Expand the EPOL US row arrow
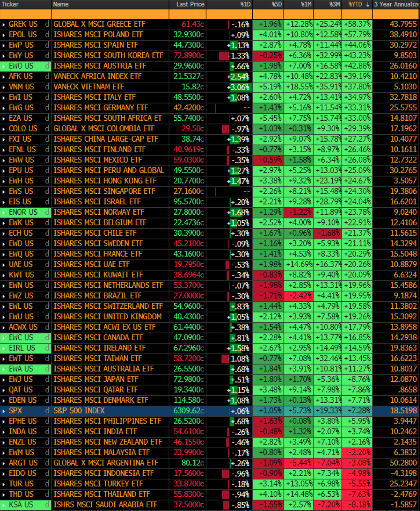Image resolution: width=420 pixels, height=511 pixels. (3, 35)
